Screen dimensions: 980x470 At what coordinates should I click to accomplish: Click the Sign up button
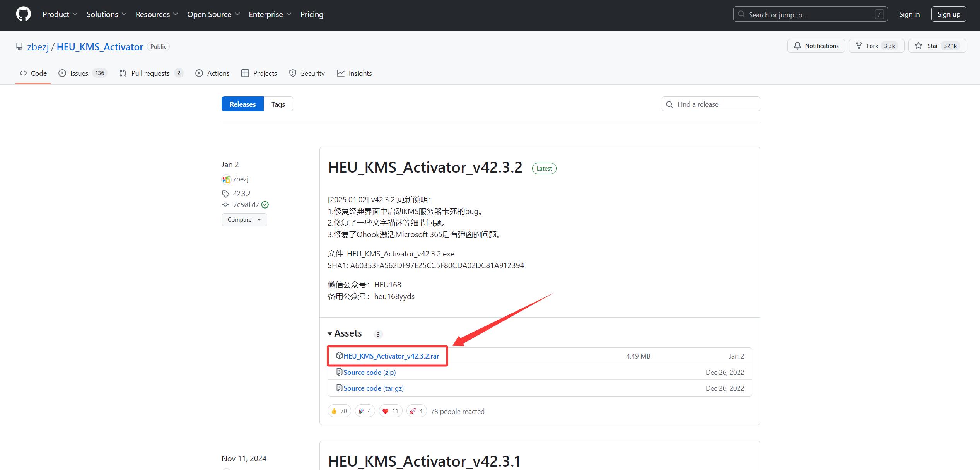[948, 14]
